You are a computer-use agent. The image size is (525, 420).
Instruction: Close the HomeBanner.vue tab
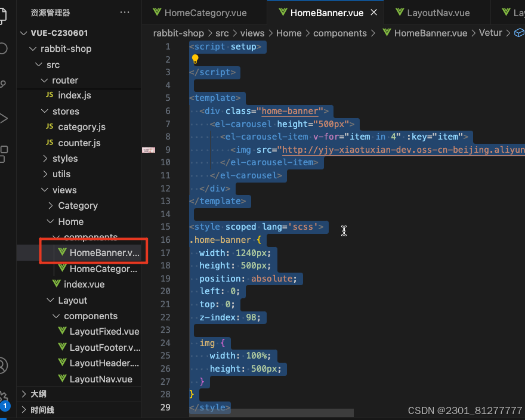(x=373, y=13)
